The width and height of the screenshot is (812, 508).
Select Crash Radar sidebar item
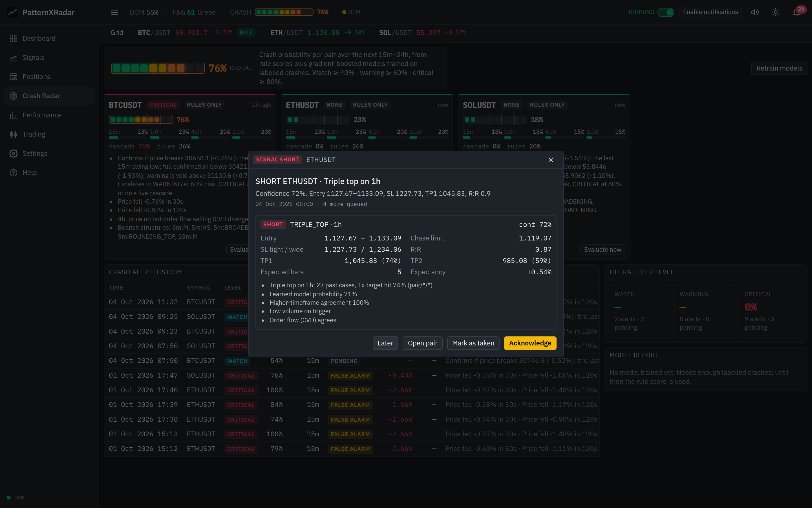tap(50, 96)
